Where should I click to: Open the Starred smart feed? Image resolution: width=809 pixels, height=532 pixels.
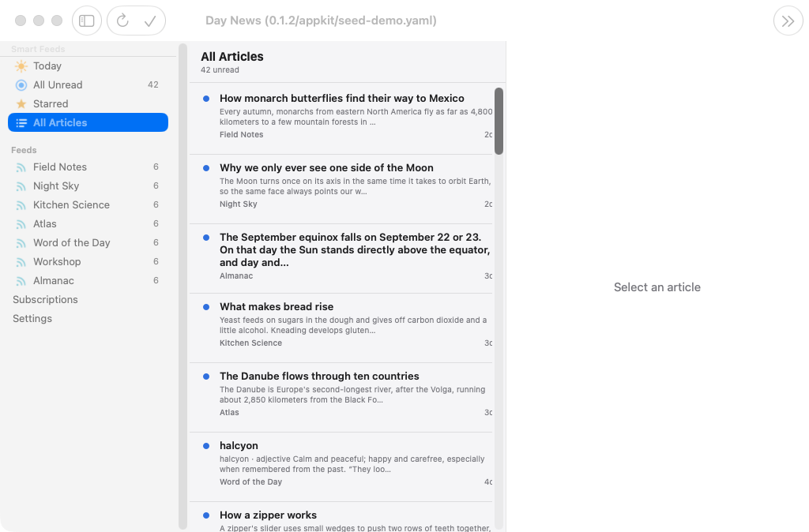pyautogui.click(x=88, y=103)
